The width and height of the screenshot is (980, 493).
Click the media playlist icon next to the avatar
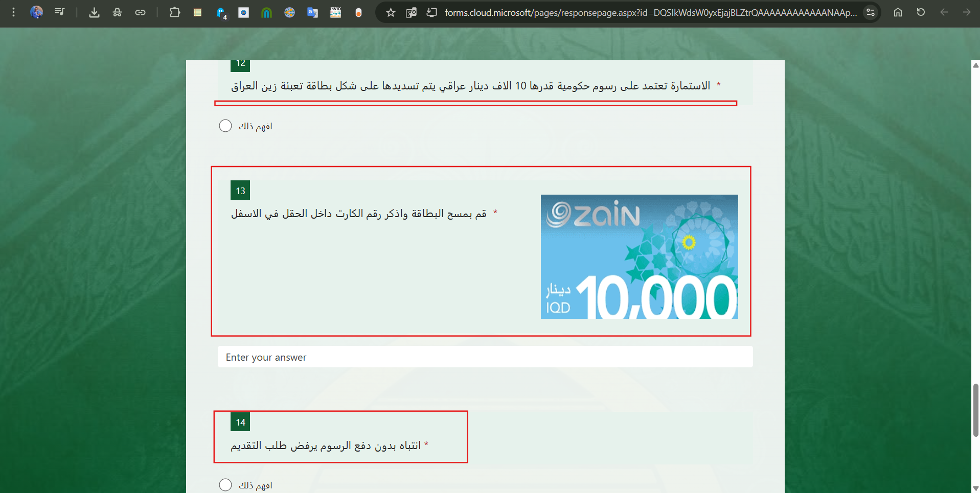[x=60, y=12]
